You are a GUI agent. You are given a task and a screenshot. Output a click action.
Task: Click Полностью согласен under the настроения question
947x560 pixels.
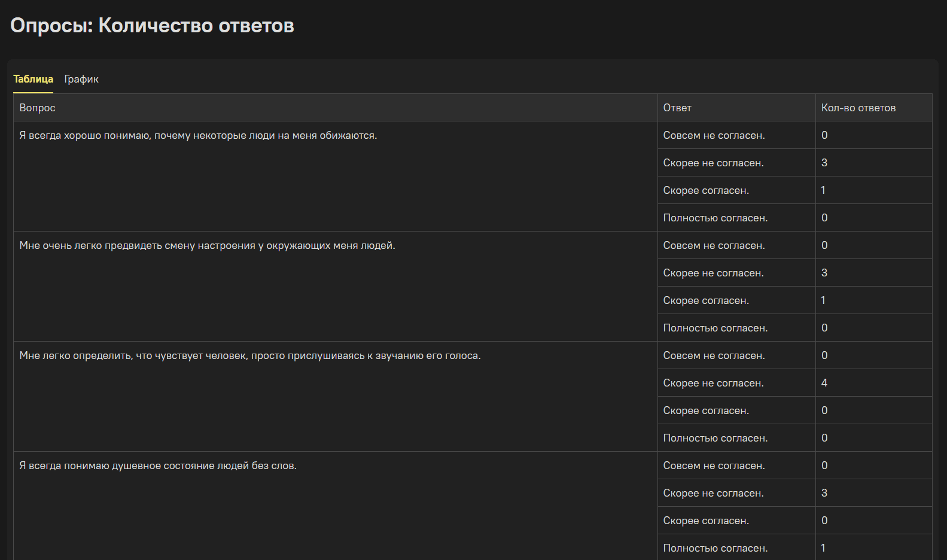[x=715, y=328]
